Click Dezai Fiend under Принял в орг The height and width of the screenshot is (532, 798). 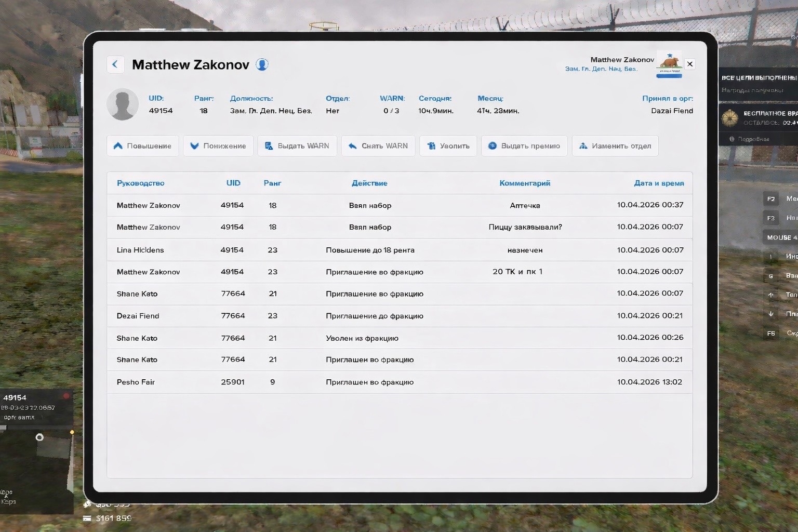click(x=671, y=111)
